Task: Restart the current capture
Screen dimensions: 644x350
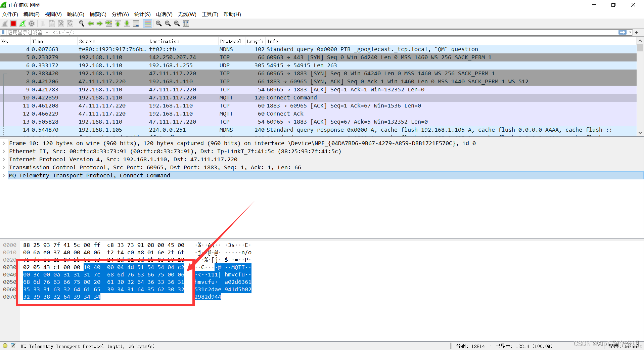Action: pos(22,24)
